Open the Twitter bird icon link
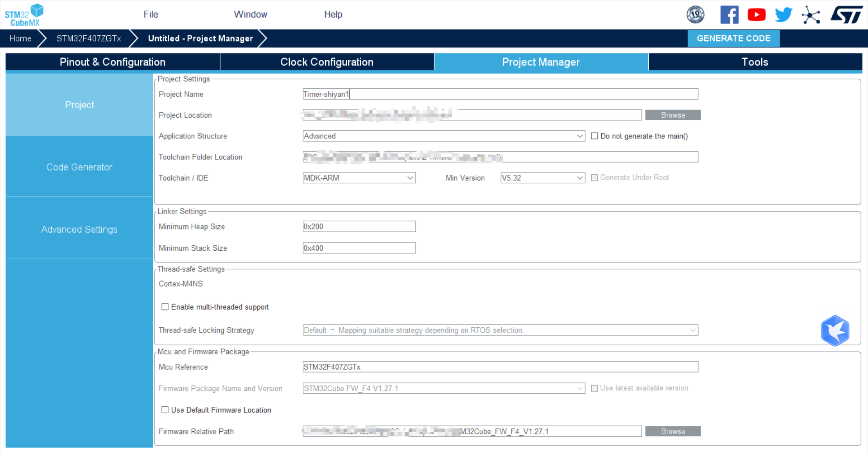This screenshot has height=453, width=868. click(x=783, y=14)
